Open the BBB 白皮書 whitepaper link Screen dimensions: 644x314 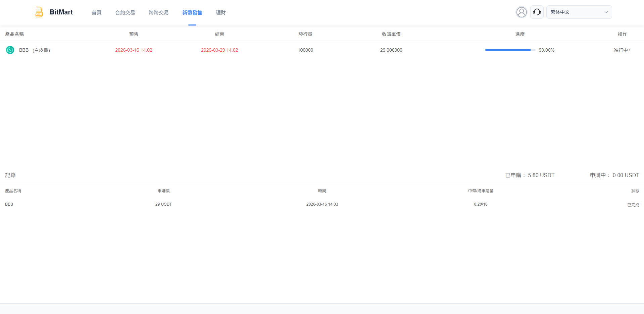pyautogui.click(x=41, y=50)
